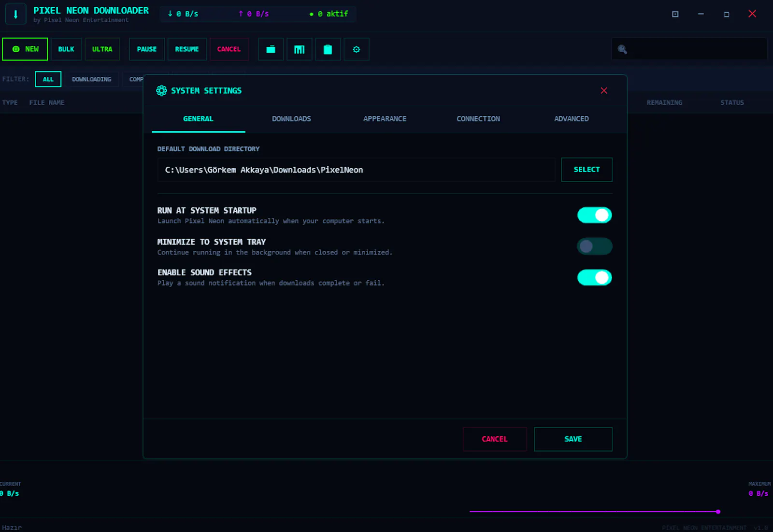
Task: Click the FILE NAME column header
Action: pos(46,102)
